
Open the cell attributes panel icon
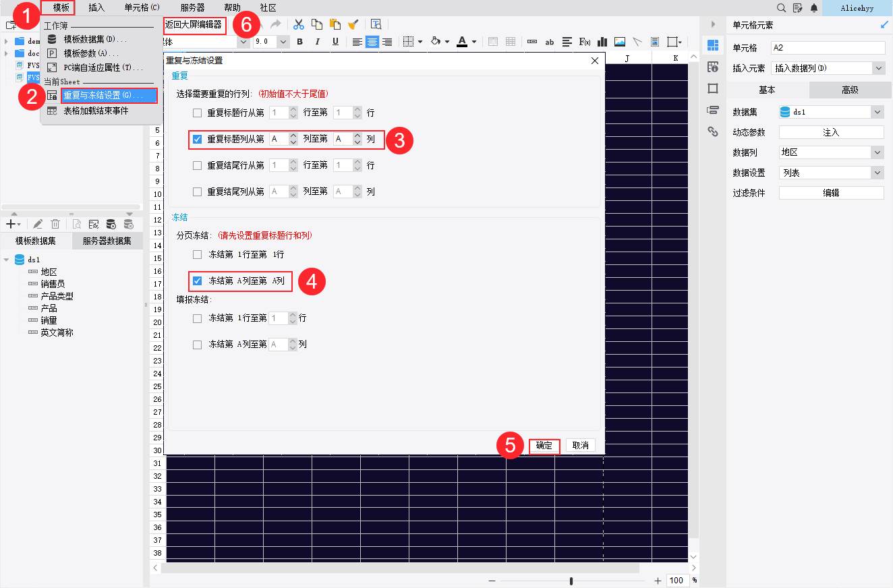click(712, 67)
